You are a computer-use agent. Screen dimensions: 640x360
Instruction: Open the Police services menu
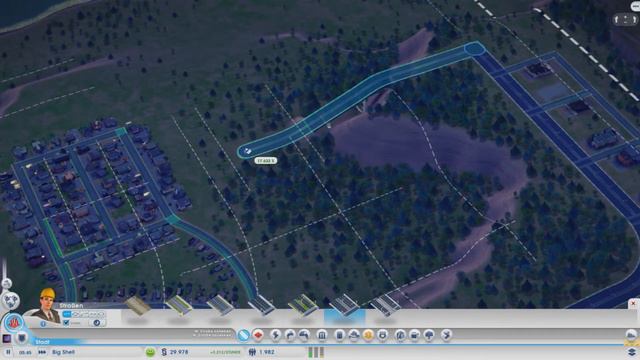[x=382, y=335]
